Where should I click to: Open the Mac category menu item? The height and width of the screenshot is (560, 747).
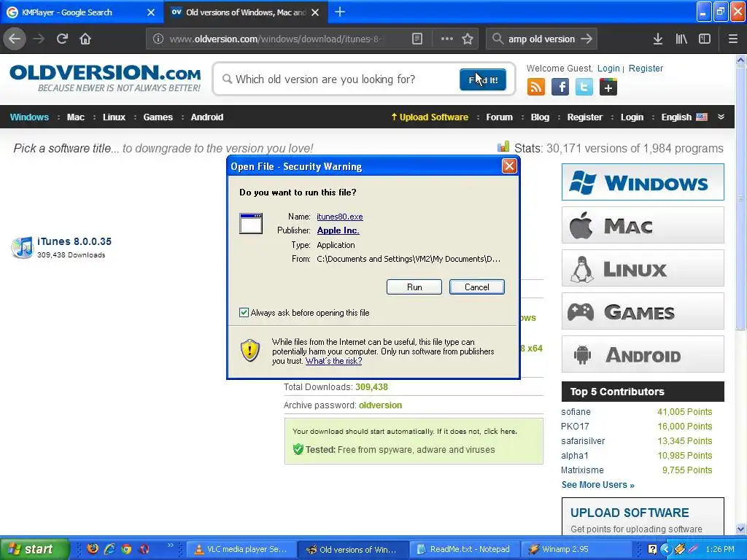(76, 117)
